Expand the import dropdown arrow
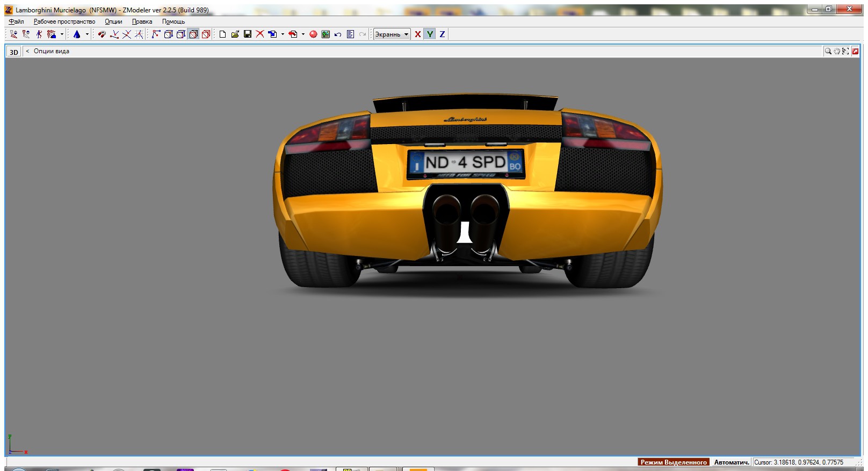Viewport: 868px width, 471px height. tap(283, 34)
